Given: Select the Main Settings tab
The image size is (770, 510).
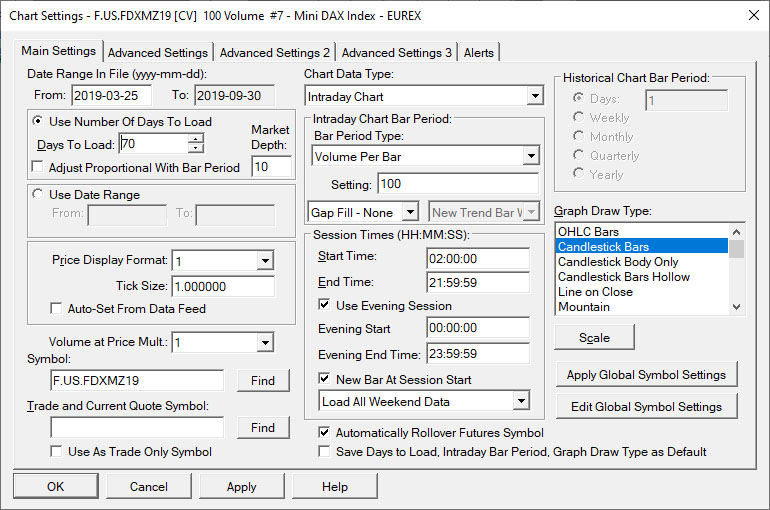Looking at the screenshot, I should (x=58, y=51).
